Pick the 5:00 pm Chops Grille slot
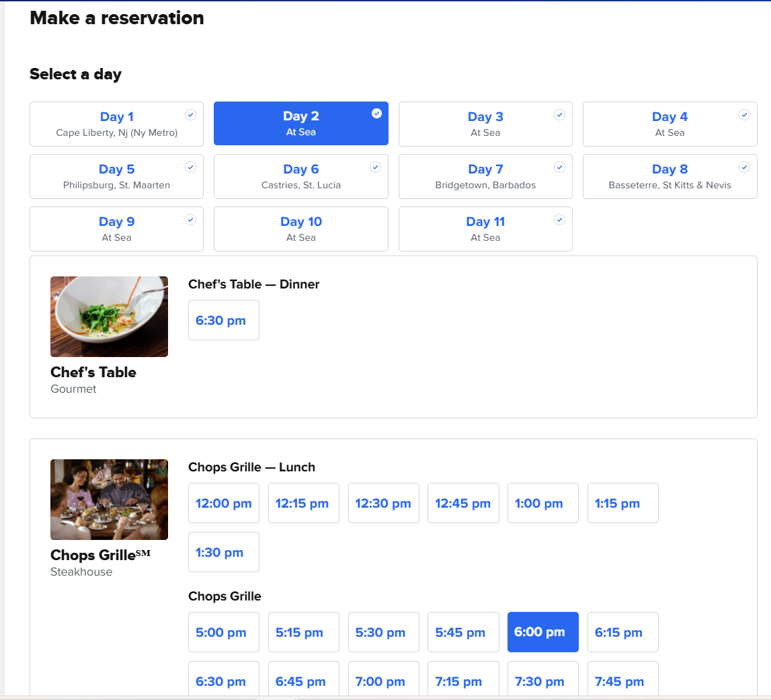The height and width of the screenshot is (700, 771). pyautogui.click(x=223, y=633)
